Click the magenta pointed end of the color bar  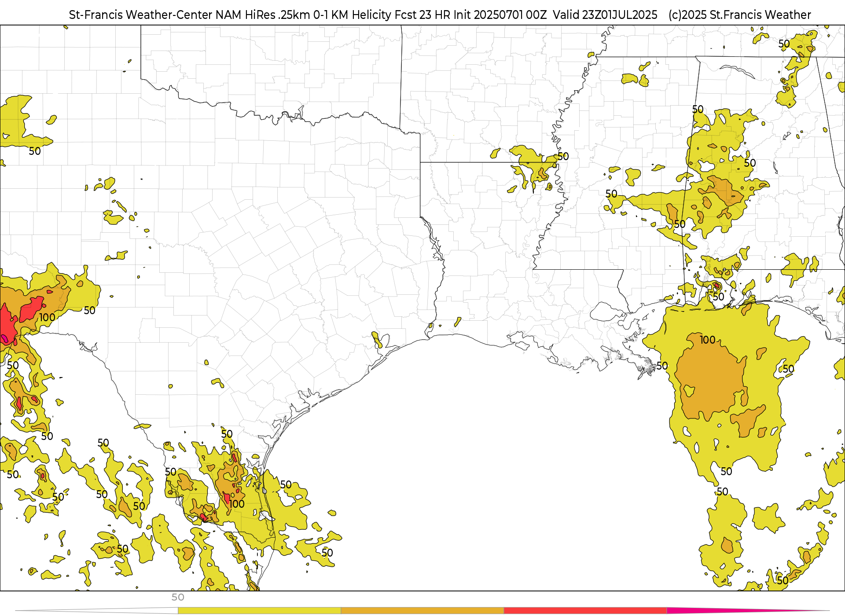click(748, 611)
